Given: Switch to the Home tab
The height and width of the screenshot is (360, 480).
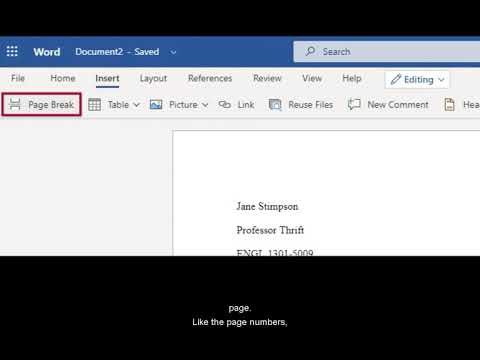Looking at the screenshot, I should (63, 78).
